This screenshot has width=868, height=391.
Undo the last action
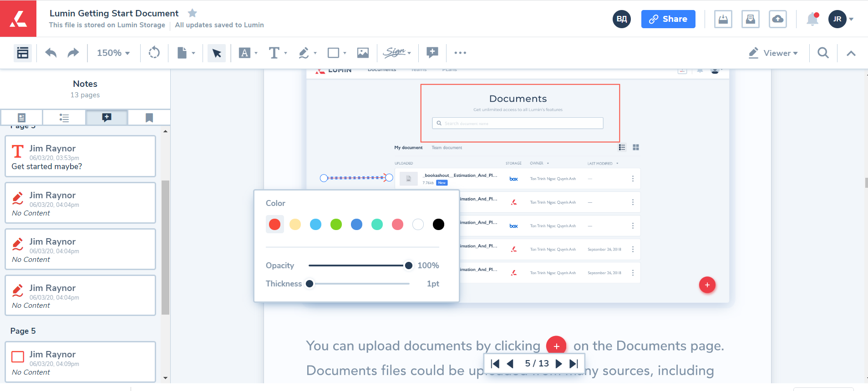point(51,53)
